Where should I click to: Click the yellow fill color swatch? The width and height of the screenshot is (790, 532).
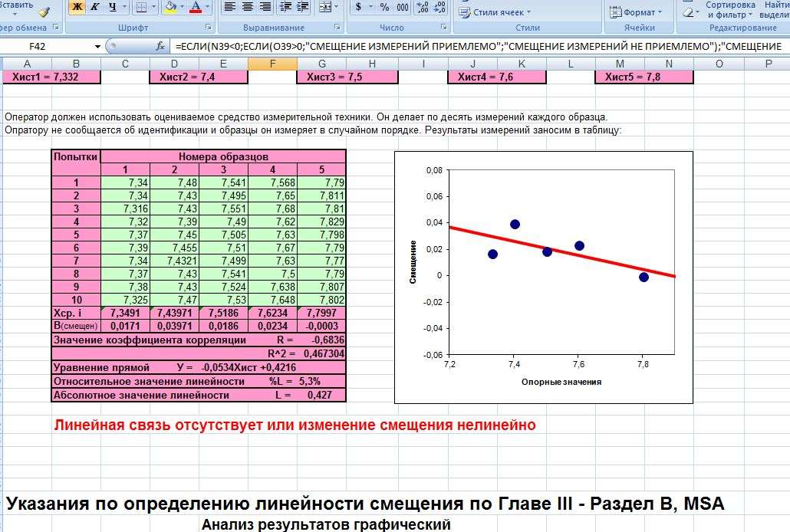click(x=170, y=8)
